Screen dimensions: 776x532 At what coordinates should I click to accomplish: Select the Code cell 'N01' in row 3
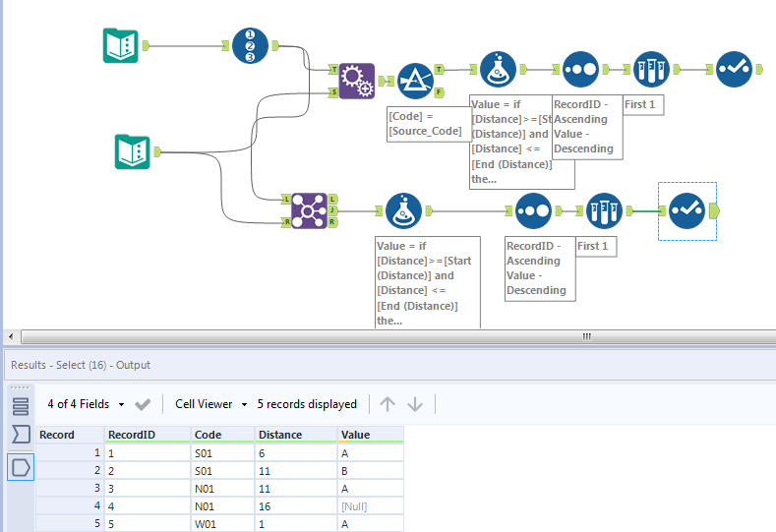click(x=222, y=489)
